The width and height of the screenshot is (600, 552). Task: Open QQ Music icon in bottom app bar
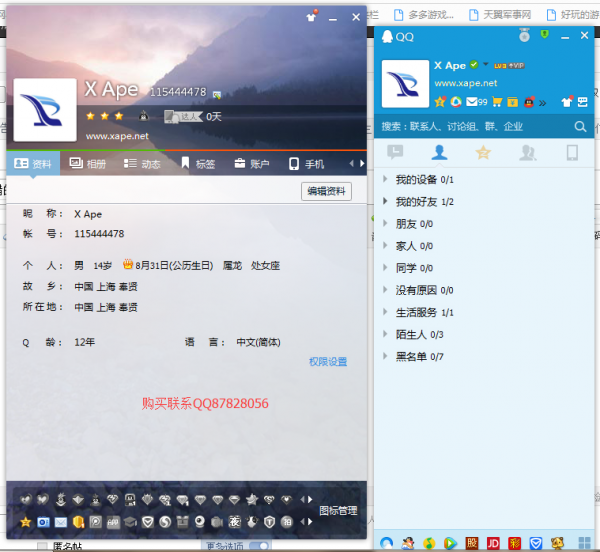pos(429,543)
